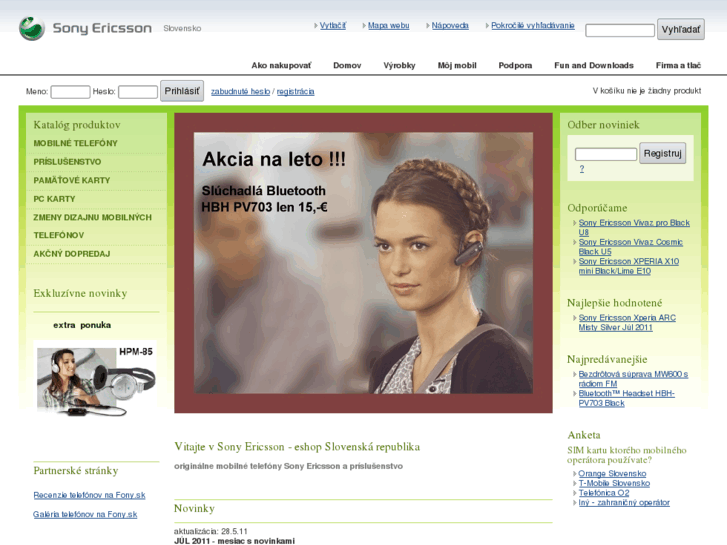727x545 pixels.
Task: Open the registrácia link
Action: (x=295, y=91)
